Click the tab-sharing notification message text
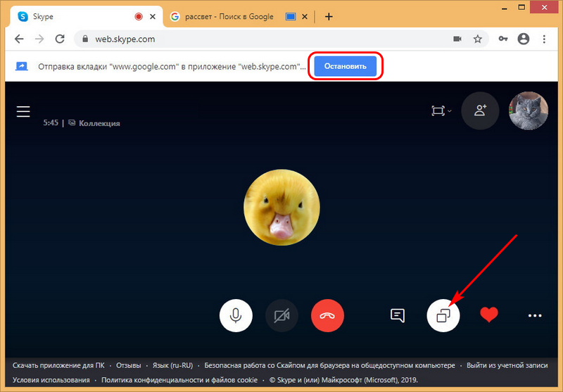 (x=172, y=66)
